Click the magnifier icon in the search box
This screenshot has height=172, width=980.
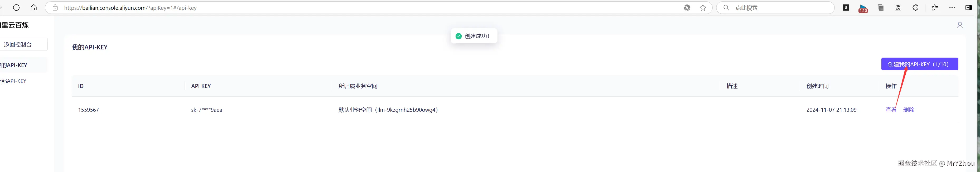click(726, 8)
